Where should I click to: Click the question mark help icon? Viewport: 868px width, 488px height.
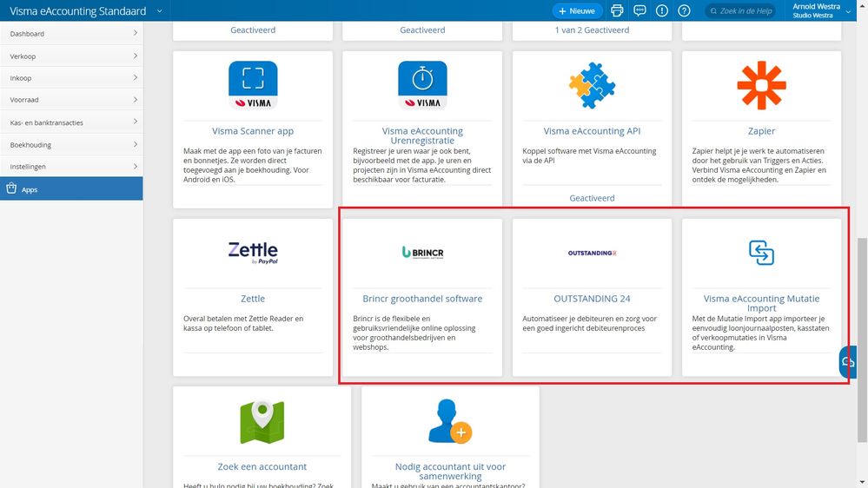point(684,10)
